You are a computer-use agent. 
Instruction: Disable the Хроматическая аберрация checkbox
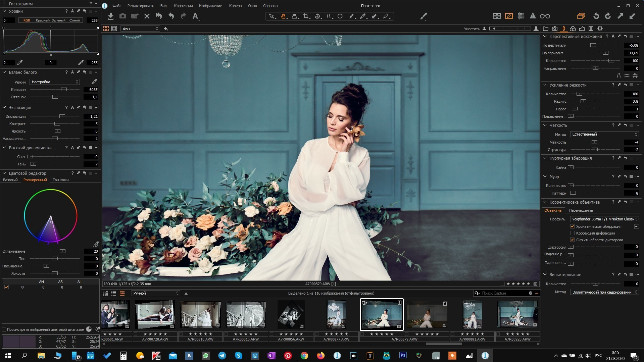573,226
